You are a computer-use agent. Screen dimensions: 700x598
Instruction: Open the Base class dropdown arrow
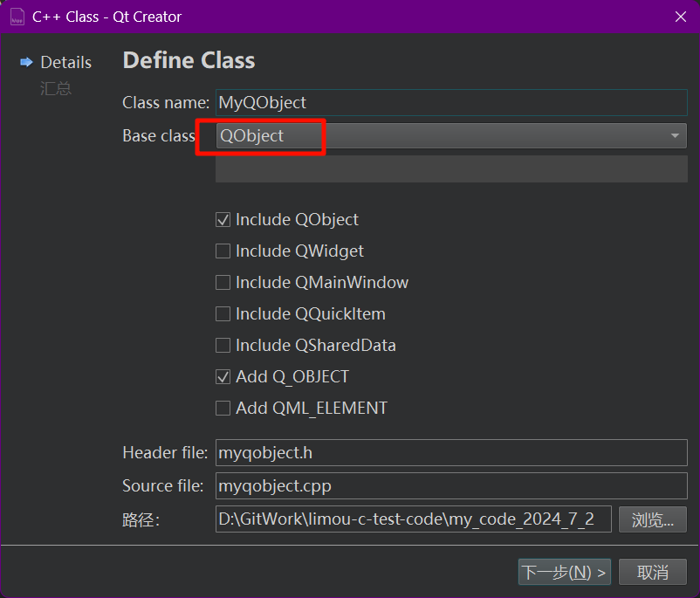(675, 136)
